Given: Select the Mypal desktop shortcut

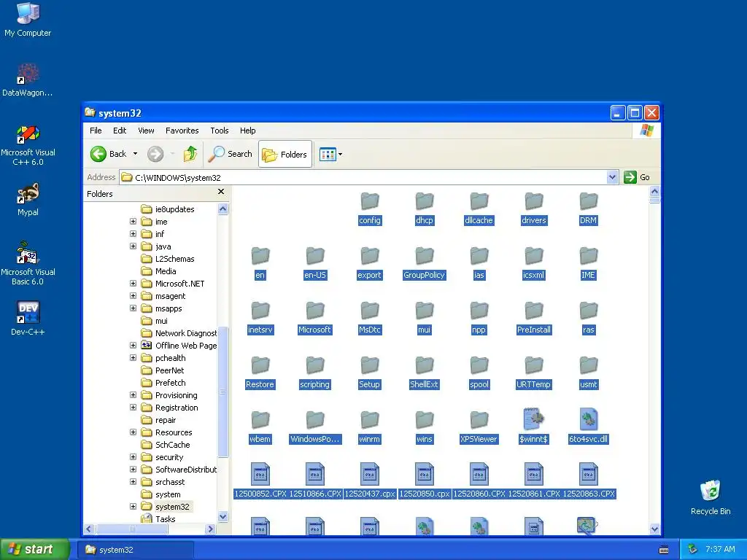Looking at the screenshot, I should (28, 199).
